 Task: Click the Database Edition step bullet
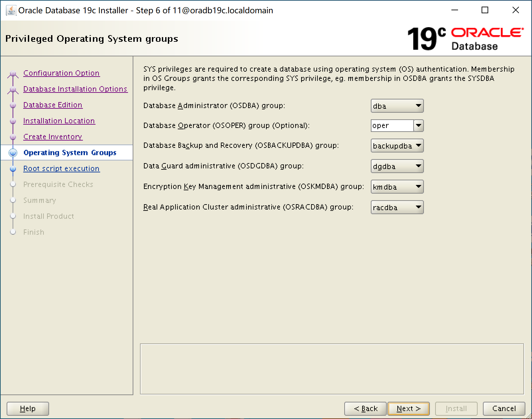pos(13,105)
